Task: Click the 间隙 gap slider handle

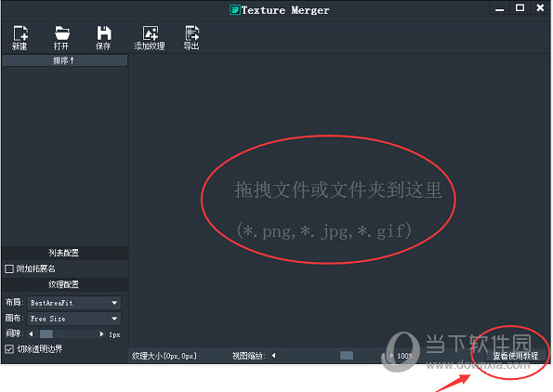Action: click(46, 333)
